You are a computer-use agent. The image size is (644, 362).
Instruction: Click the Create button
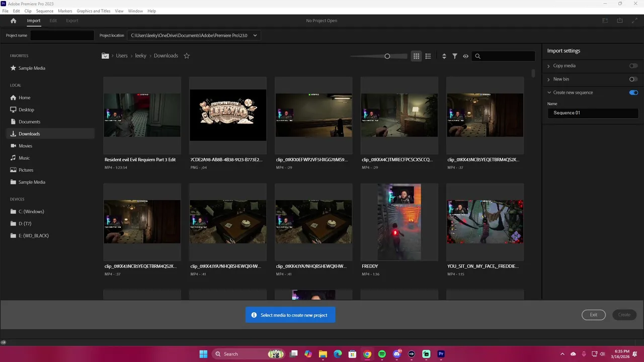pyautogui.click(x=624, y=315)
